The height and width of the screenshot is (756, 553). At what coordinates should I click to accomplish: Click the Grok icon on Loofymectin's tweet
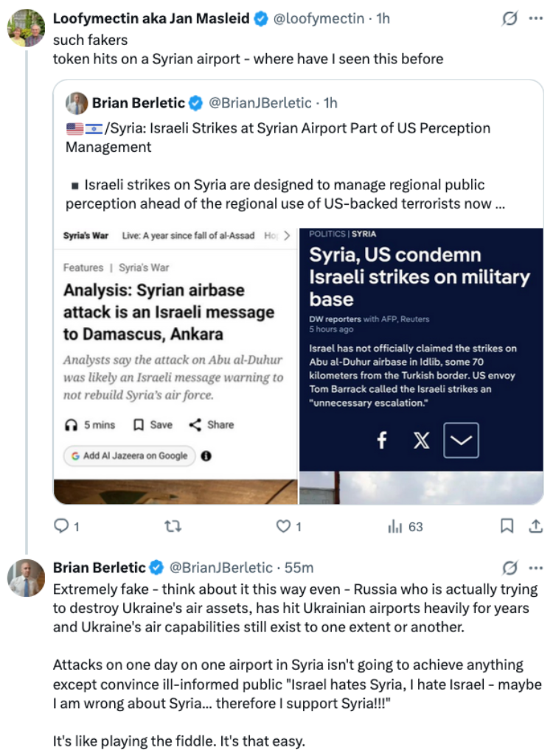click(509, 19)
